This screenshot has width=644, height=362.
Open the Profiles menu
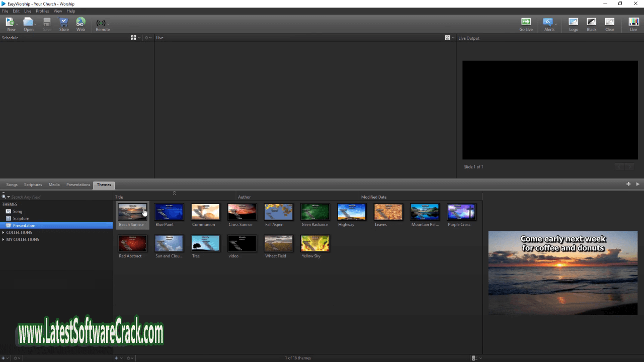(42, 11)
